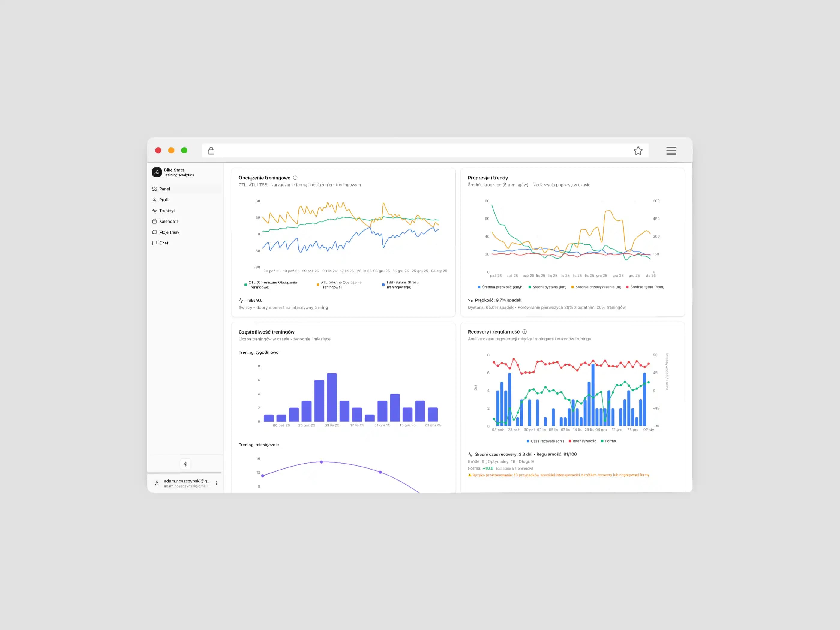Open the browser hamburger menu
Viewport: 840px width, 630px height.
click(671, 151)
